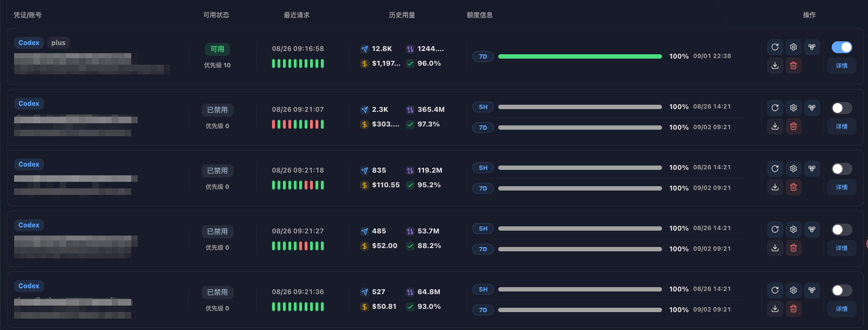
Task: Open 详情 for the 119.2M tokens account
Action: point(841,187)
